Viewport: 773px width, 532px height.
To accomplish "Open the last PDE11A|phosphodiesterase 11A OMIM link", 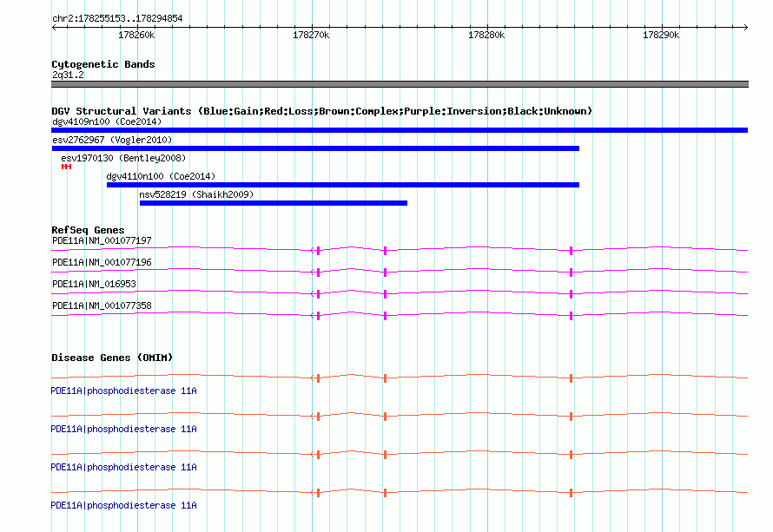I will pyautogui.click(x=123, y=505).
